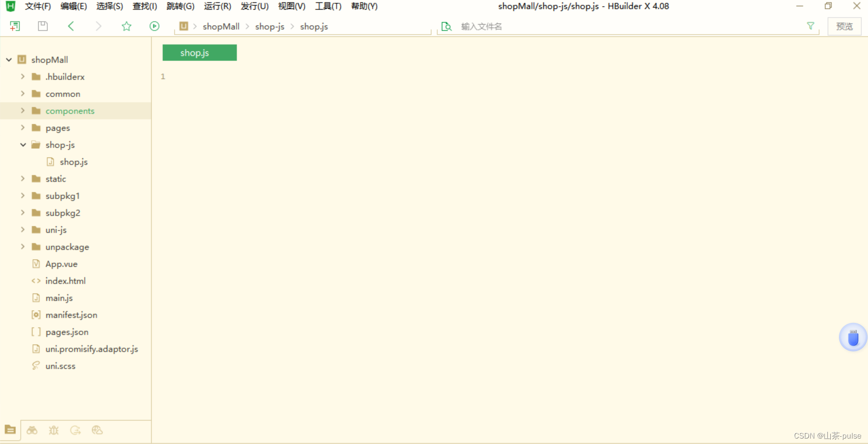Screen dimensions: 868x444
Task: Click shop.js in the breadcrumb path
Action: pyautogui.click(x=314, y=26)
